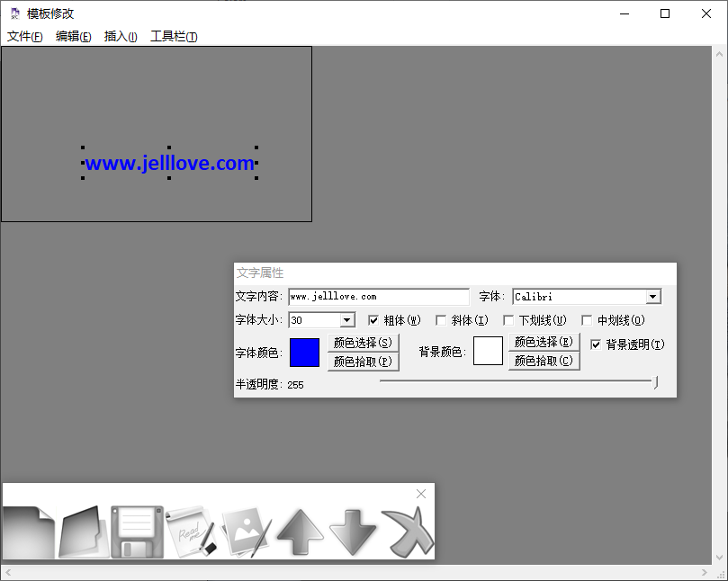Click the blue font color swatch
The image size is (728, 581).
click(x=303, y=352)
